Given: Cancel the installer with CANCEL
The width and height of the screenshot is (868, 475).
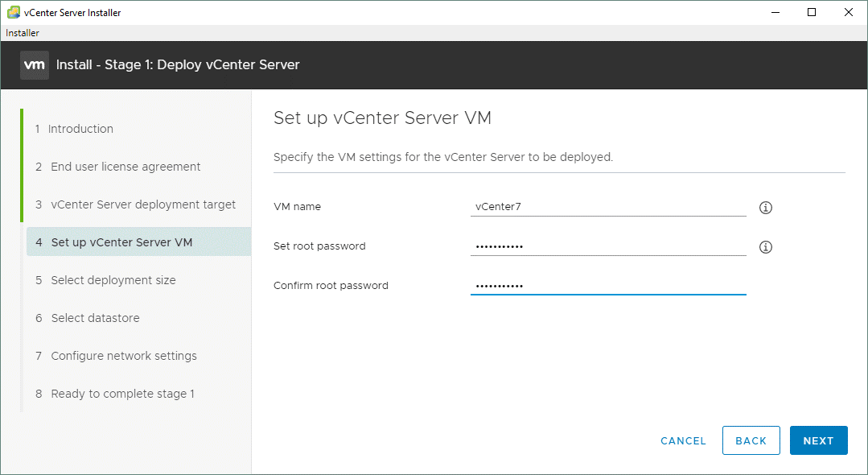Looking at the screenshot, I should [x=683, y=440].
